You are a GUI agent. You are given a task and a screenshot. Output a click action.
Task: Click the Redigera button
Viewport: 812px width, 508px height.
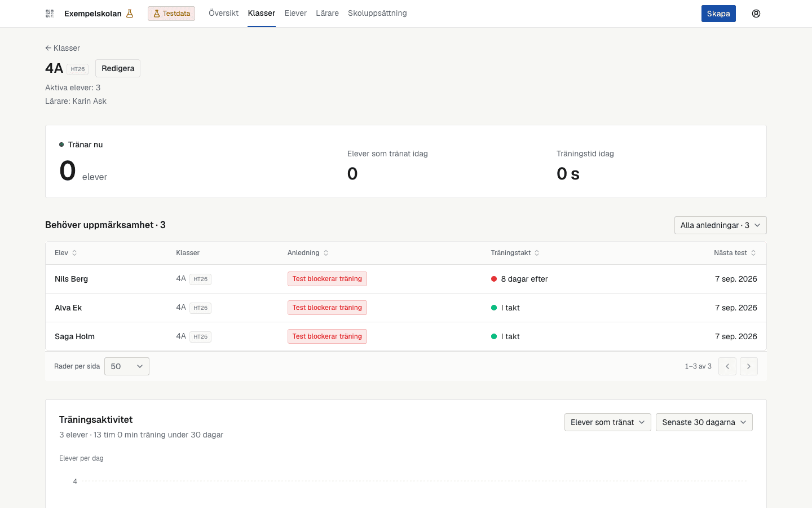118,68
